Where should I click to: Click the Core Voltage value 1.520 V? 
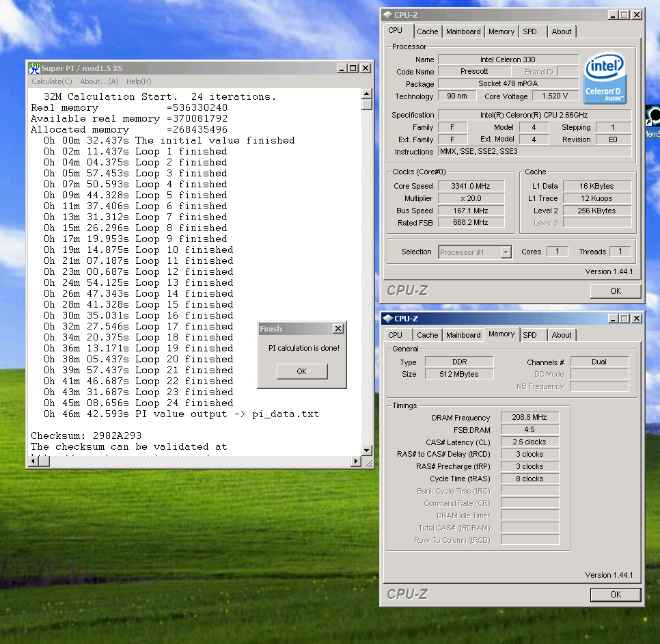click(555, 96)
